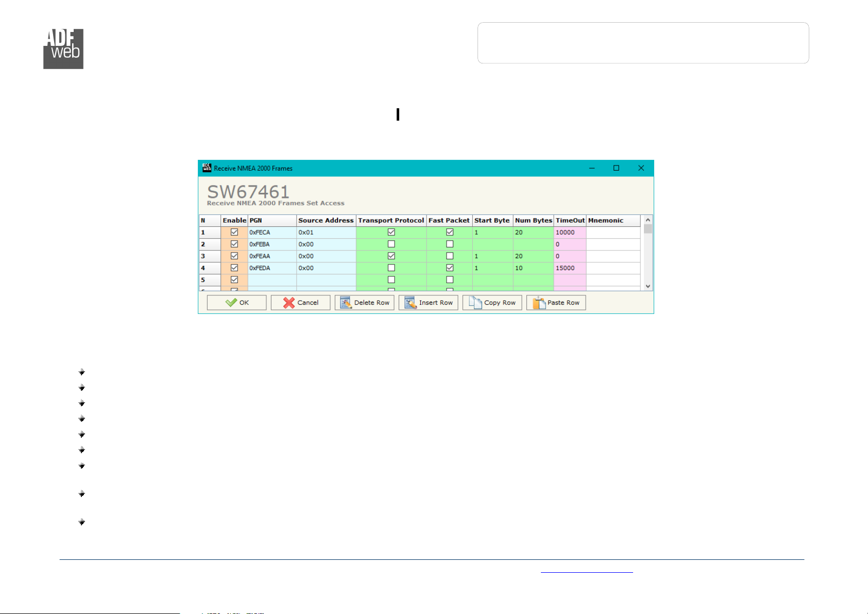Image resolution: width=868 pixels, height=614 pixels.
Task: Click the Fast Packet column header
Action: [449, 221]
